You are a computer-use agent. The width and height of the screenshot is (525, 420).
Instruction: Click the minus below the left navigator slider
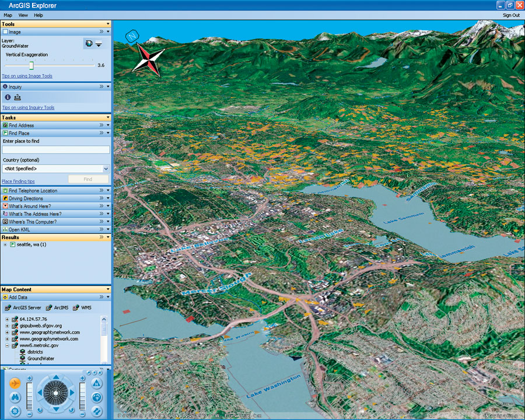pos(30,414)
